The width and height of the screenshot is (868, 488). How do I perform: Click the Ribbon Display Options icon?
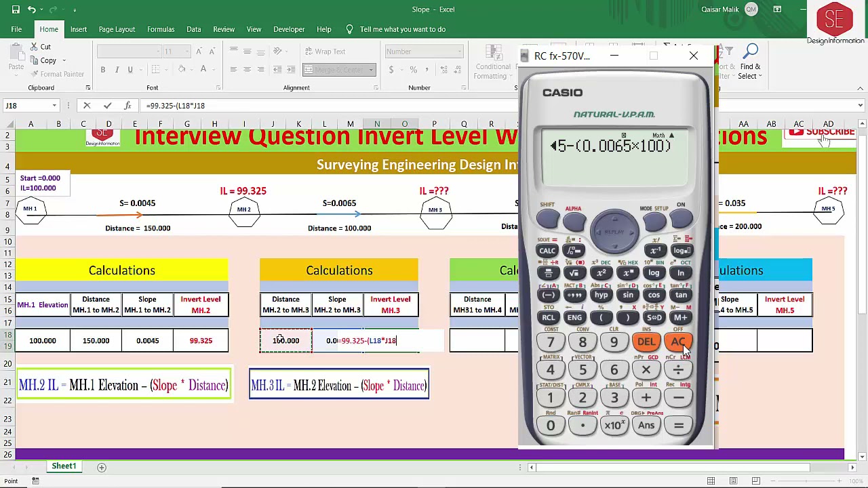[778, 9]
